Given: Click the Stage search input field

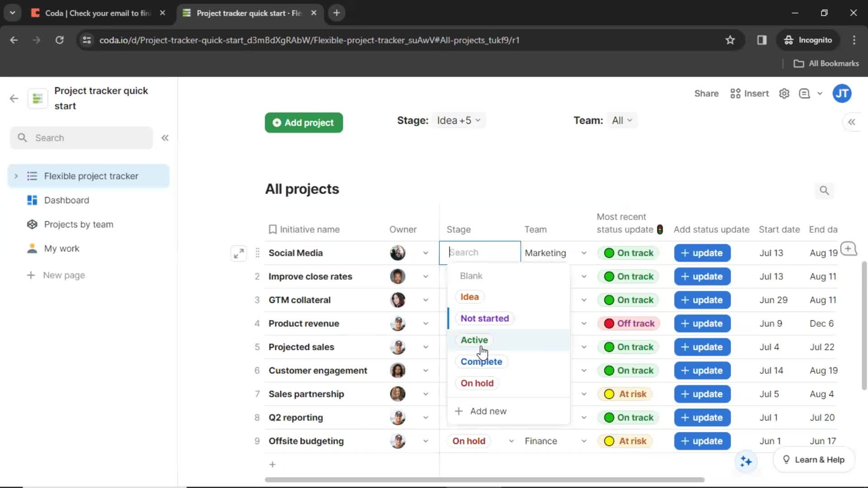Looking at the screenshot, I should tap(480, 252).
